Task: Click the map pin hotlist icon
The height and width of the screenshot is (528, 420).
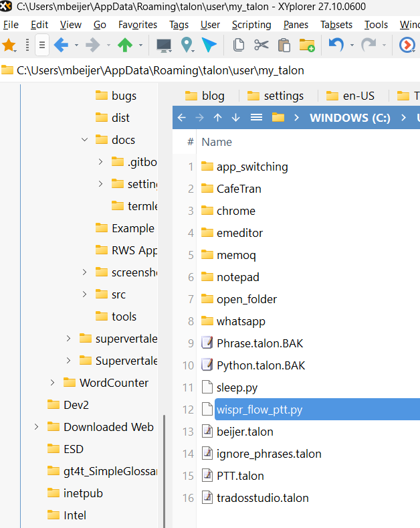Action: (187, 45)
